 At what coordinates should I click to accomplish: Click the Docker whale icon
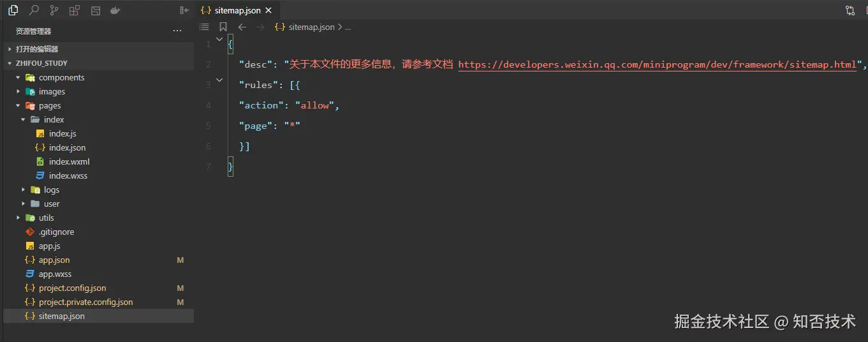pos(115,10)
